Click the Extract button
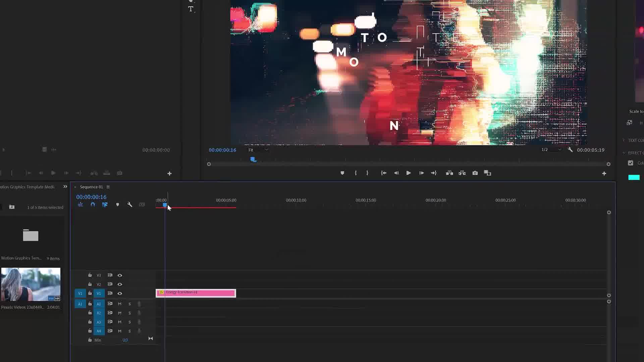Image resolution: width=644 pixels, height=362 pixels. [x=462, y=173]
